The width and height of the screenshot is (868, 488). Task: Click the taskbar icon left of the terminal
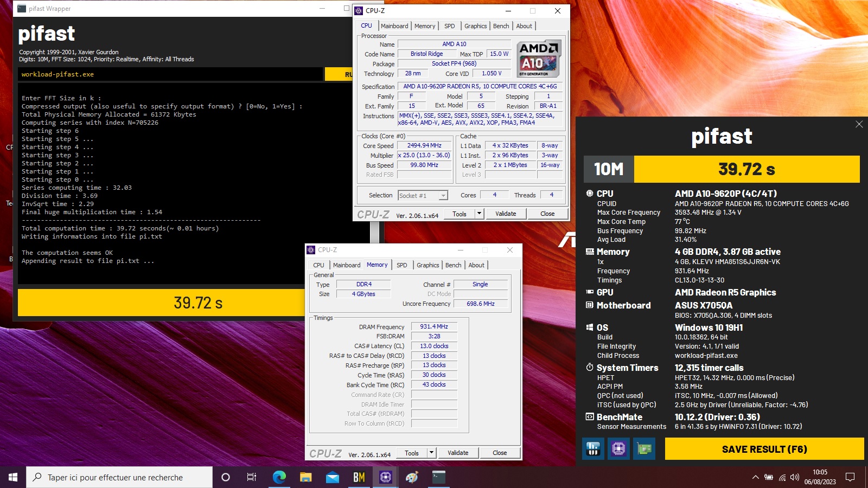(412, 477)
